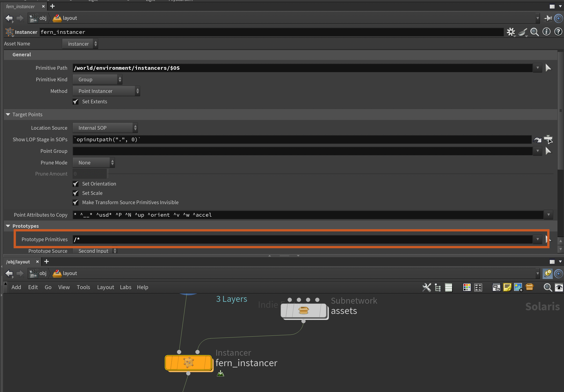This screenshot has width=564, height=392.
Task: Open the Prune Mode None dropdown
Action: (x=94, y=163)
